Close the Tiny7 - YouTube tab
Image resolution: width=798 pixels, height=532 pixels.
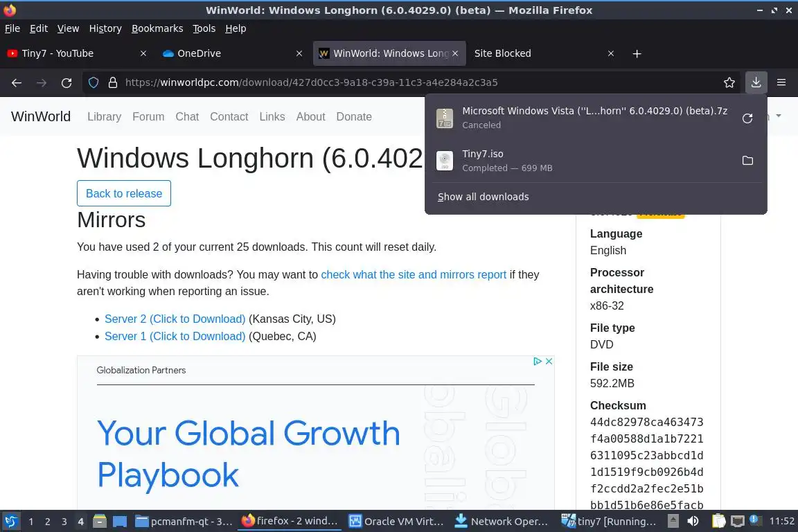pyautogui.click(x=143, y=53)
